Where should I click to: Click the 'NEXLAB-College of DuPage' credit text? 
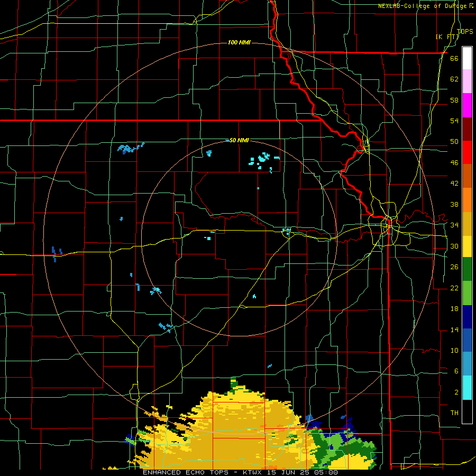pos(423,6)
